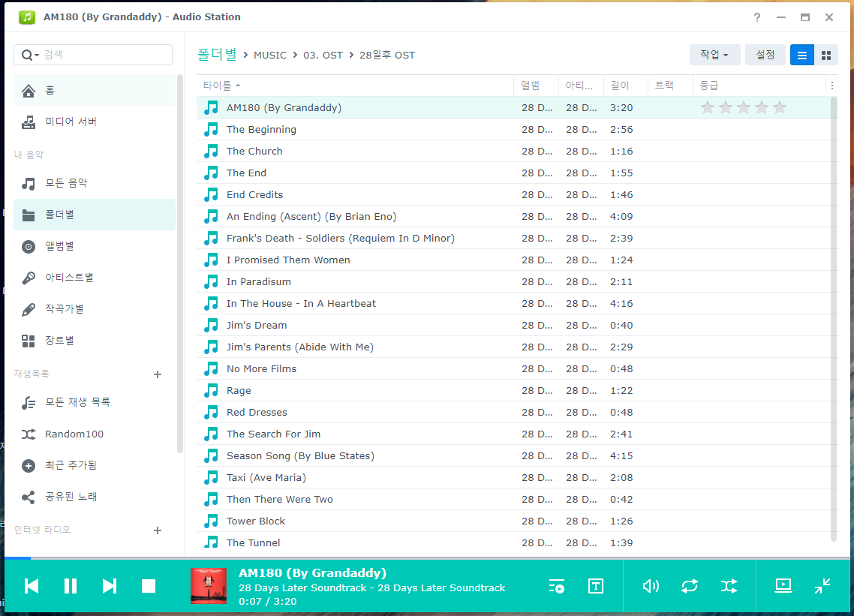Click the track list scrollbar
The image size is (854, 616).
pos(833,319)
